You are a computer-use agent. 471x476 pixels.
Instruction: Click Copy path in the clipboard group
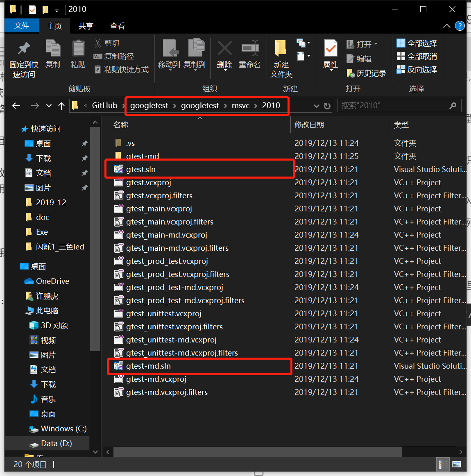pos(114,56)
